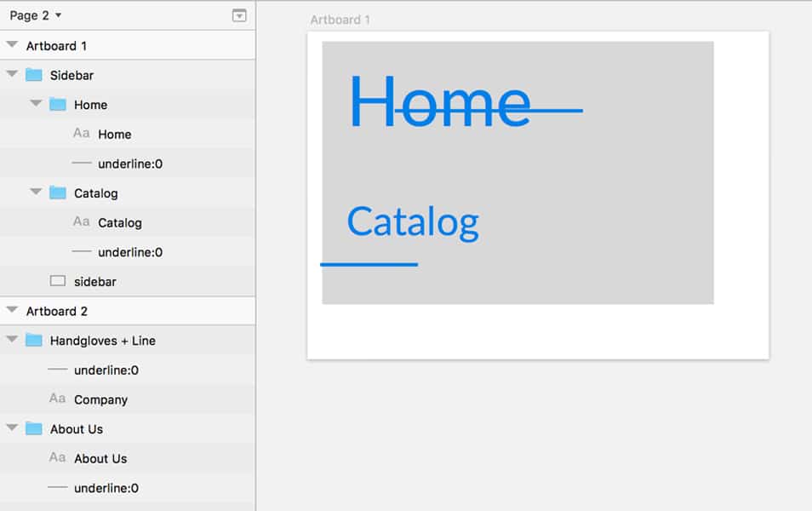Click the Catalog text on the canvas
This screenshot has height=511, width=812.
tap(412, 221)
